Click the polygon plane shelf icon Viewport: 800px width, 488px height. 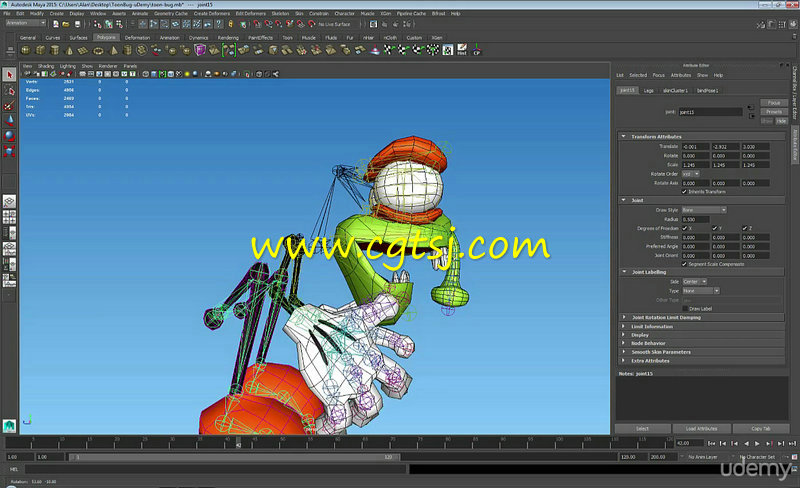click(x=84, y=50)
